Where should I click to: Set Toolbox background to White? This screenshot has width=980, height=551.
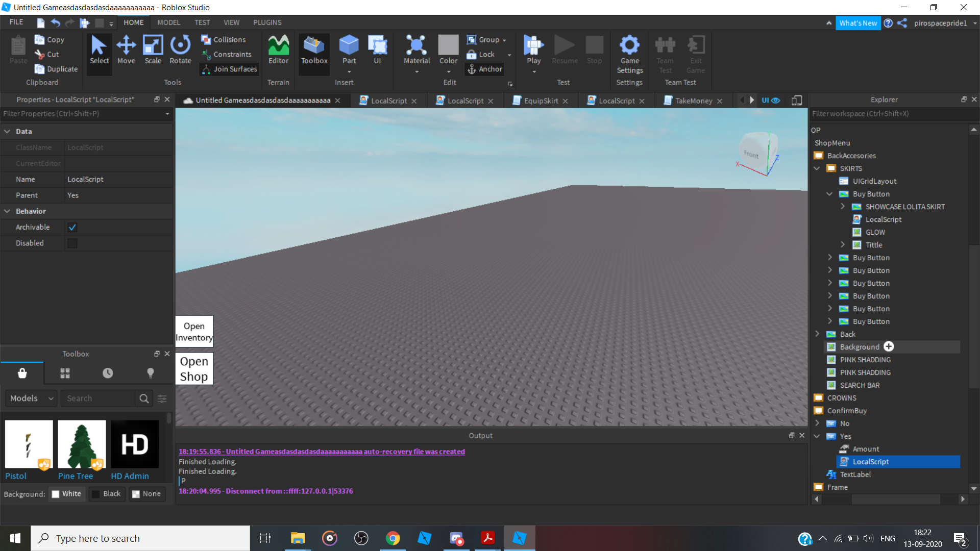point(66,494)
